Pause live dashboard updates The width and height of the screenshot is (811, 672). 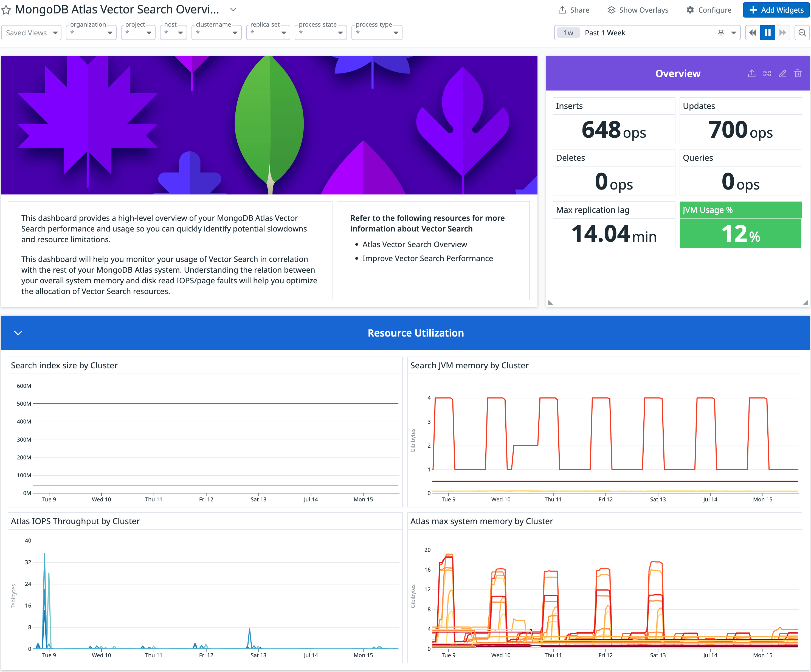768,33
